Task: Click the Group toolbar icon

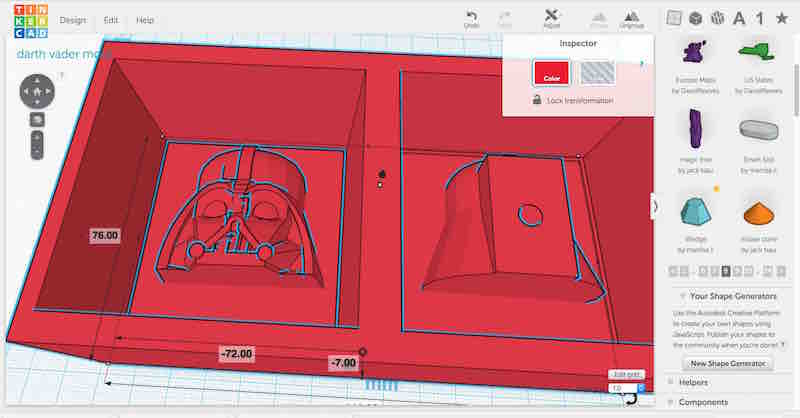Action: 599,20
